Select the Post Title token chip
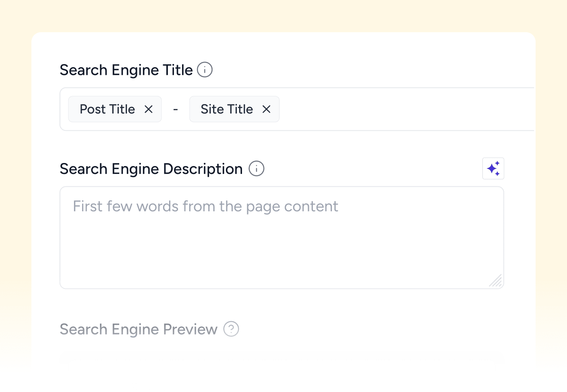The image size is (567, 392). (107, 109)
